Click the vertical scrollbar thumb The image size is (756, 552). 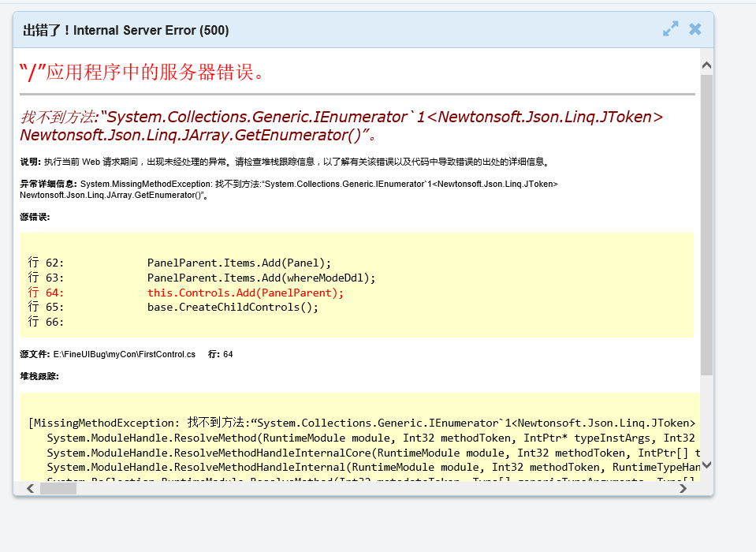(706, 221)
